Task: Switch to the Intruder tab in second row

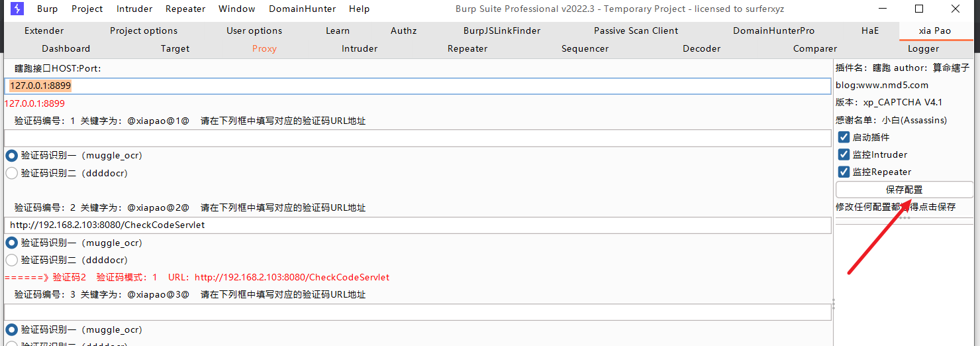Action: tap(360, 48)
